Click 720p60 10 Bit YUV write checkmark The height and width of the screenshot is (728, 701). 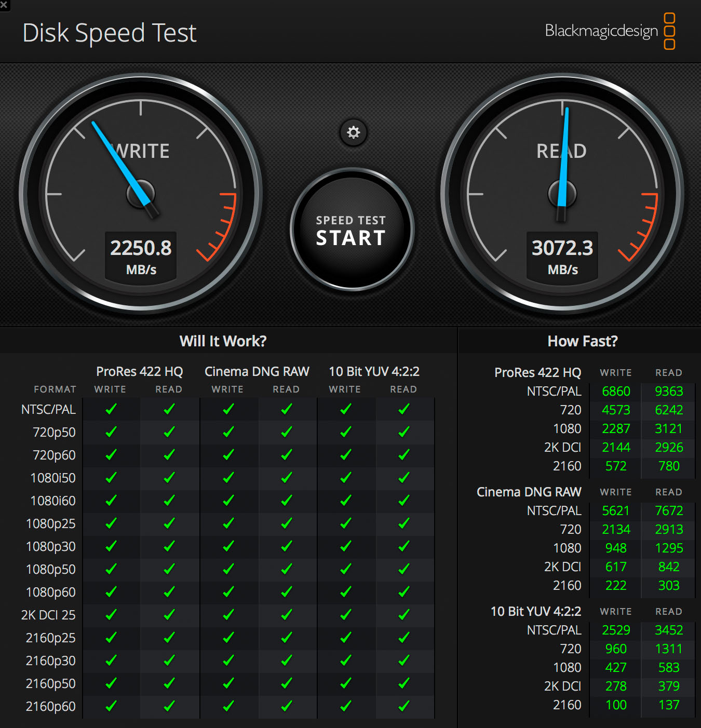pos(345,455)
